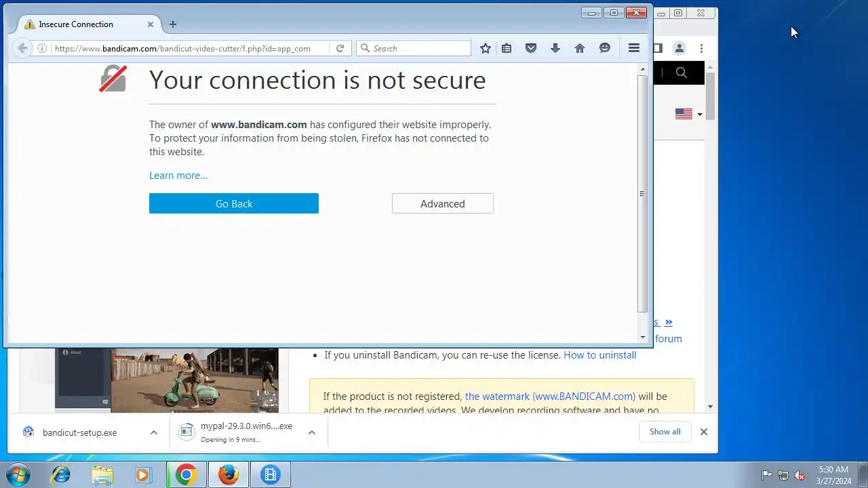Click the forum link in Chrome

coord(669,339)
